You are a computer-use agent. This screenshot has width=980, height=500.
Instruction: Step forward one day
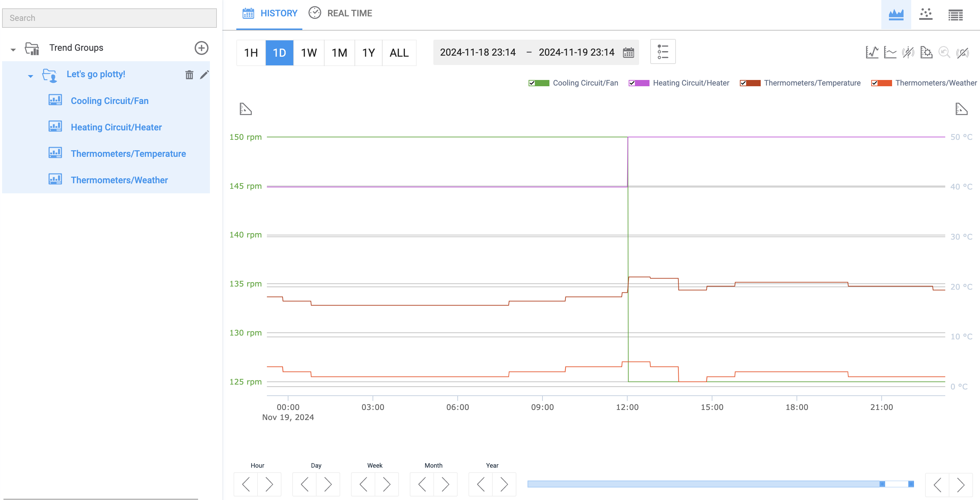(328, 484)
